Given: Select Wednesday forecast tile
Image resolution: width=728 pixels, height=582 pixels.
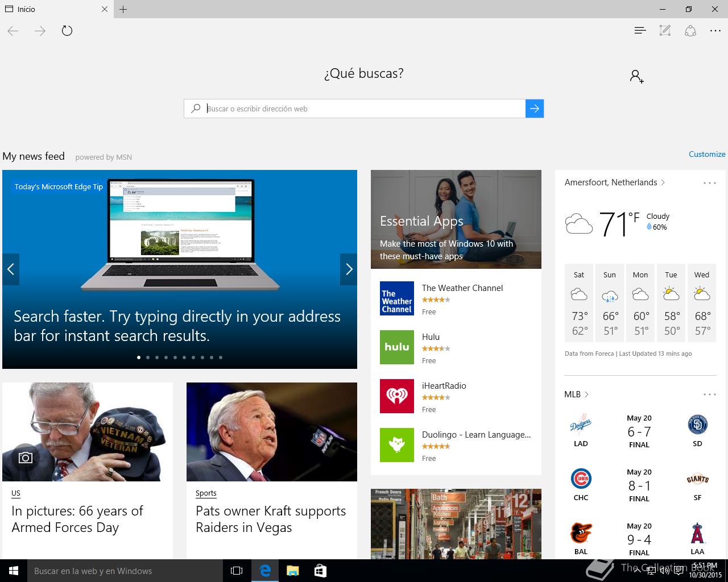Looking at the screenshot, I should click(702, 303).
